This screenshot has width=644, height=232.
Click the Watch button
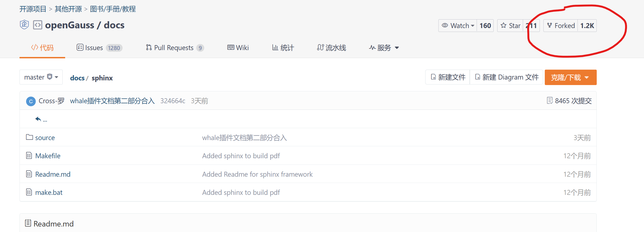[x=458, y=26]
